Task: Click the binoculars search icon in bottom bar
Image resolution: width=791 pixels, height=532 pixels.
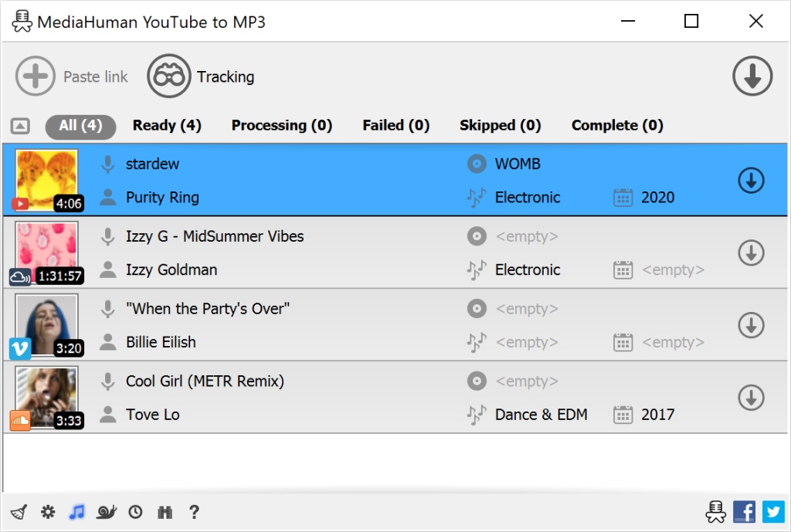Action: tap(165, 512)
